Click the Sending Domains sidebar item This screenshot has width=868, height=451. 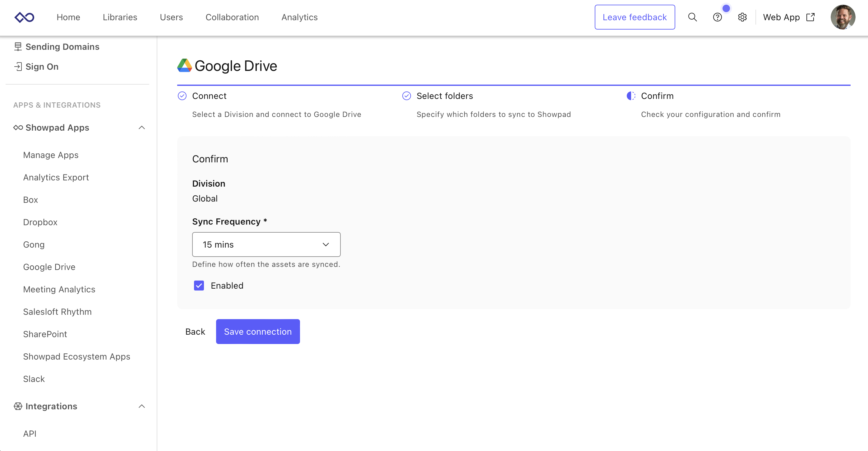coord(62,47)
